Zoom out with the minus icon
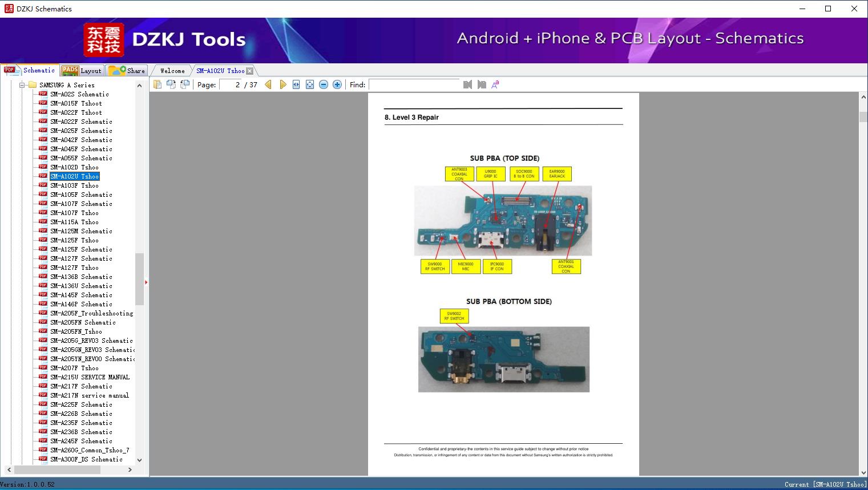This screenshot has width=868, height=490. (x=324, y=84)
